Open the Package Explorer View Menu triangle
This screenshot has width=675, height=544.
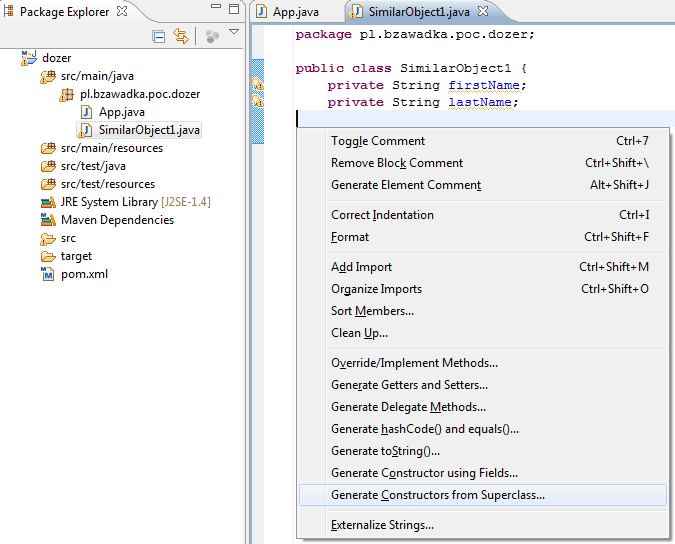(234, 33)
